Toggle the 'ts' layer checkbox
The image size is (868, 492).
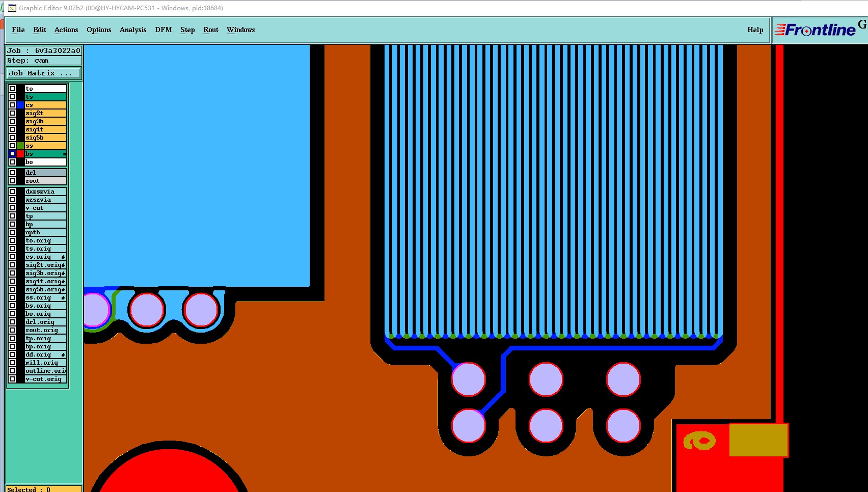12,97
